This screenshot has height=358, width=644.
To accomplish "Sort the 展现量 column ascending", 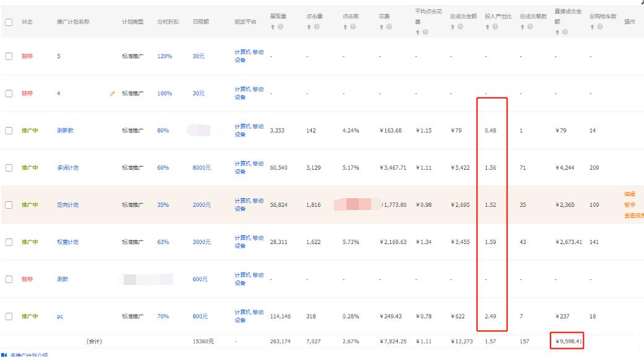I will (273, 27).
